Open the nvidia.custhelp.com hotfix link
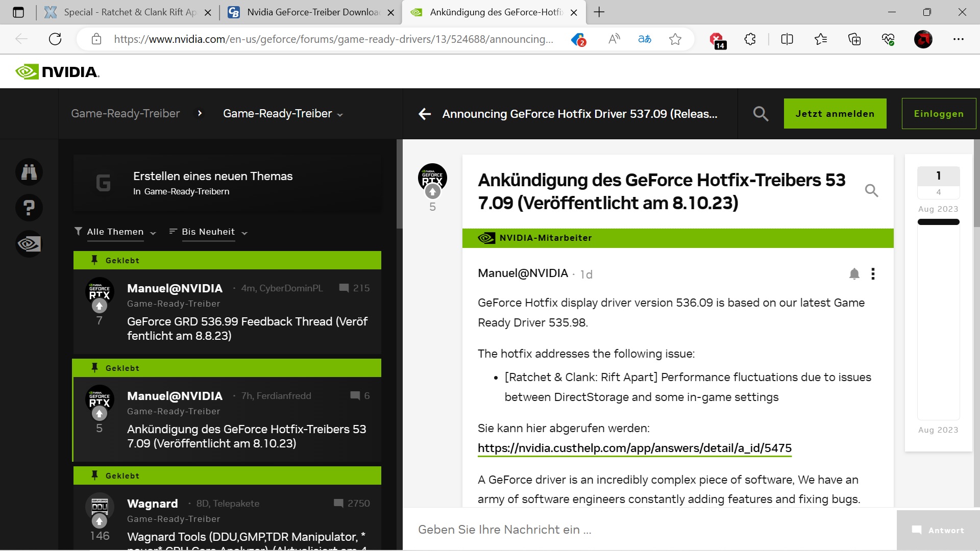This screenshot has width=980, height=551. coord(634,448)
